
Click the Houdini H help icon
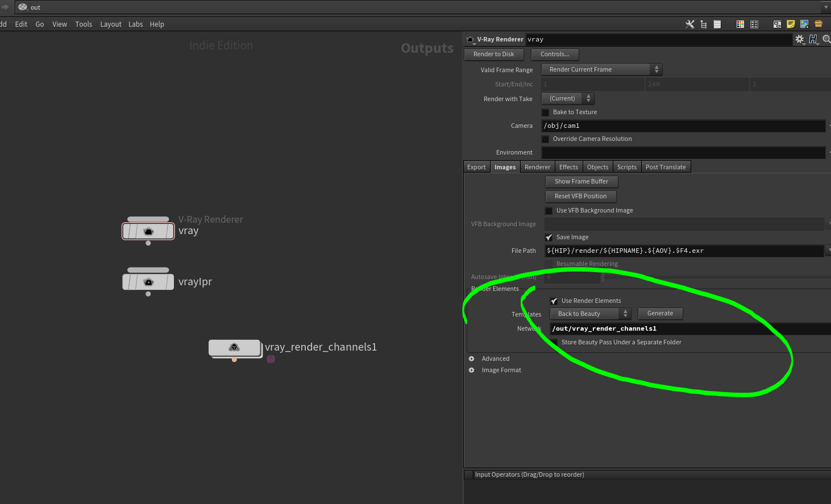[813, 39]
